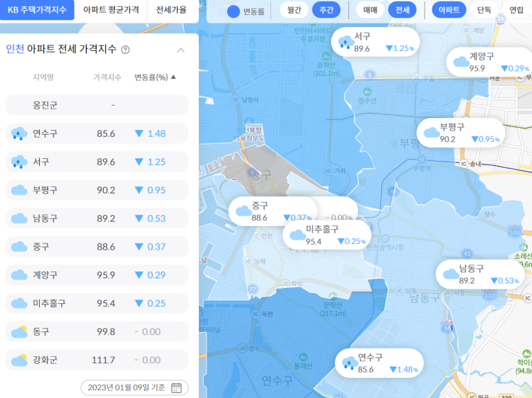Click cloud icon in 중구 map bubble
The width and height of the screenshot is (532, 398).
tap(244, 211)
